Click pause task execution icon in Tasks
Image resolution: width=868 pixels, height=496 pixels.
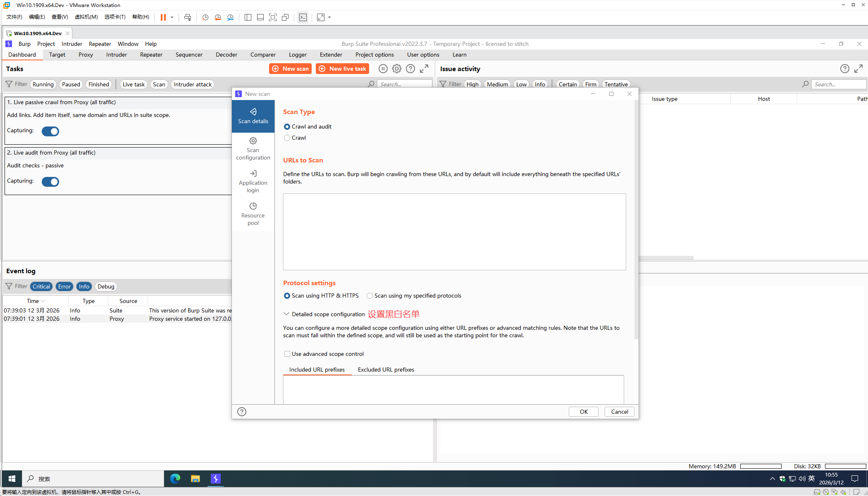tap(383, 69)
